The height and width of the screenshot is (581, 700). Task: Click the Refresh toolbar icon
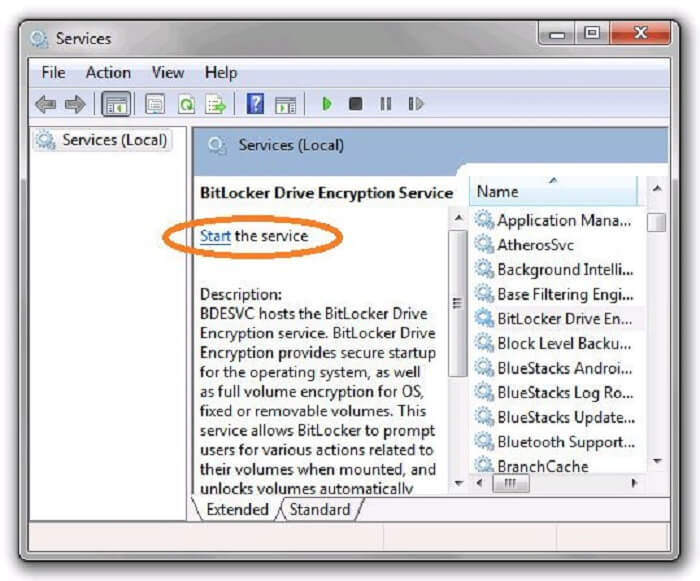coord(186,104)
